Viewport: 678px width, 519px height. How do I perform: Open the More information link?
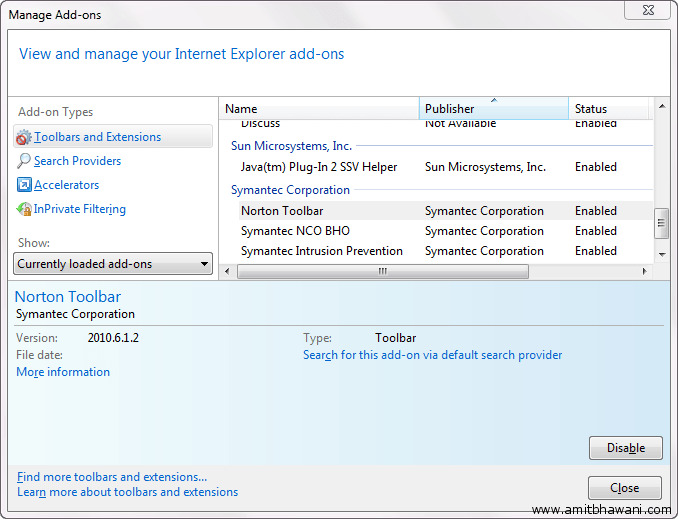coord(63,372)
